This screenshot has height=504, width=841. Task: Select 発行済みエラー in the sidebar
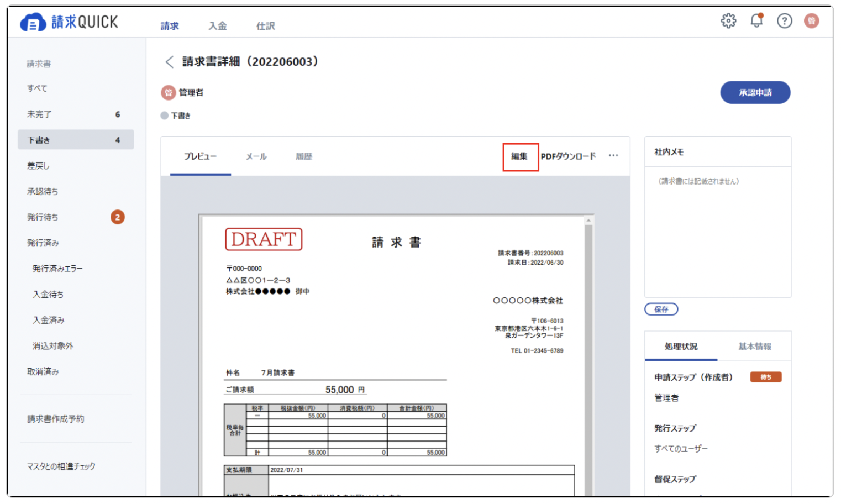pyautogui.click(x=57, y=269)
